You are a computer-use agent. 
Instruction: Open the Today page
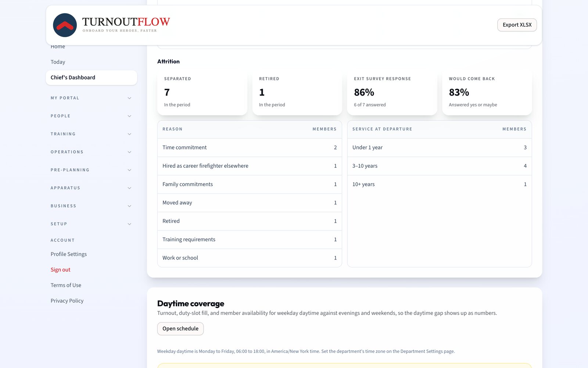click(x=58, y=62)
